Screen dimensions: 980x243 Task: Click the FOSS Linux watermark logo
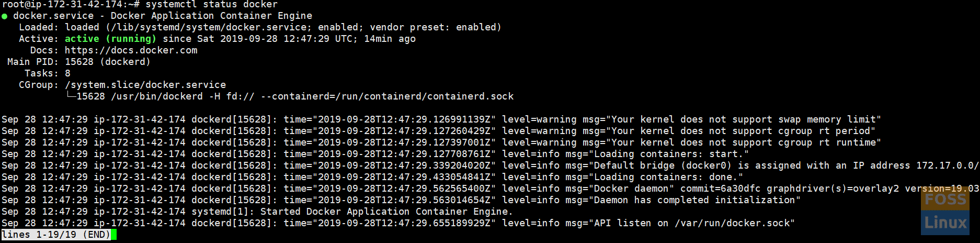(945, 211)
